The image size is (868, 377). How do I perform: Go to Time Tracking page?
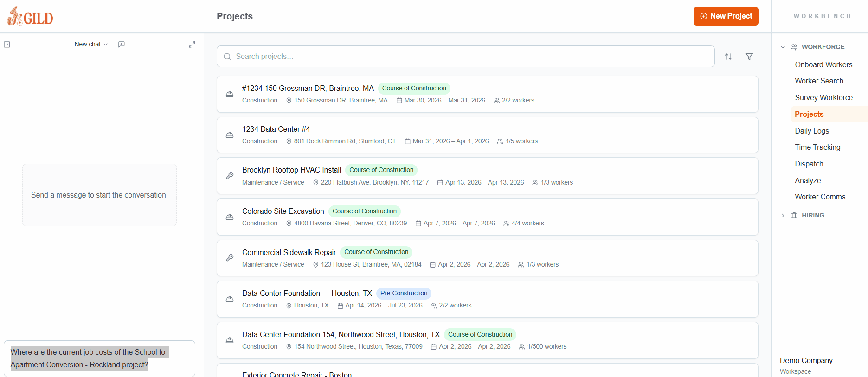tap(817, 147)
